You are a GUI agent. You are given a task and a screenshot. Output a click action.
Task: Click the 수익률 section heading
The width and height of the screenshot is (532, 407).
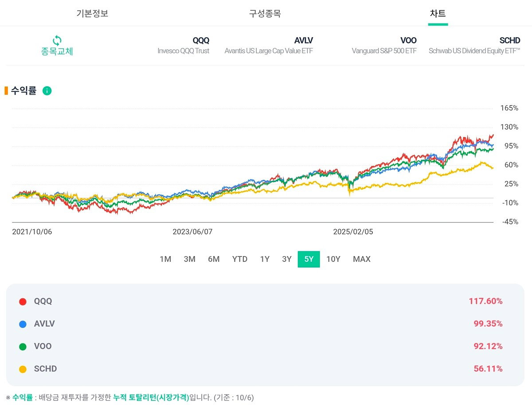point(23,91)
